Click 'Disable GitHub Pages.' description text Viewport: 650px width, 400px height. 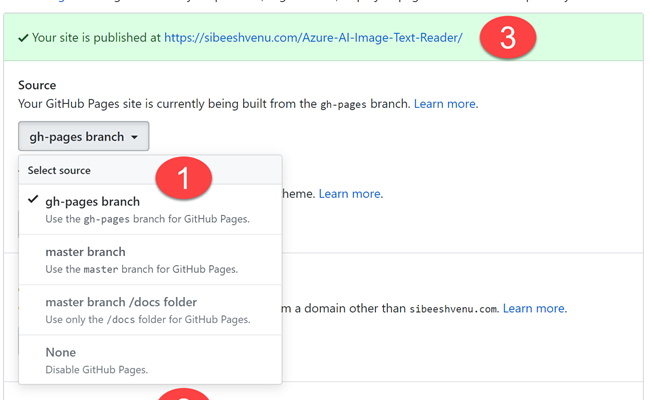pos(97,370)
